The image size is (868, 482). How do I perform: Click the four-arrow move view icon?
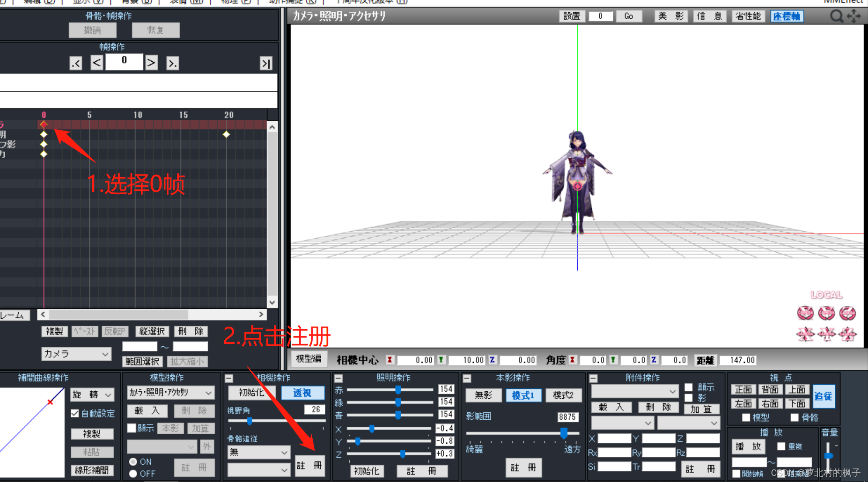[x=854, y=16]
